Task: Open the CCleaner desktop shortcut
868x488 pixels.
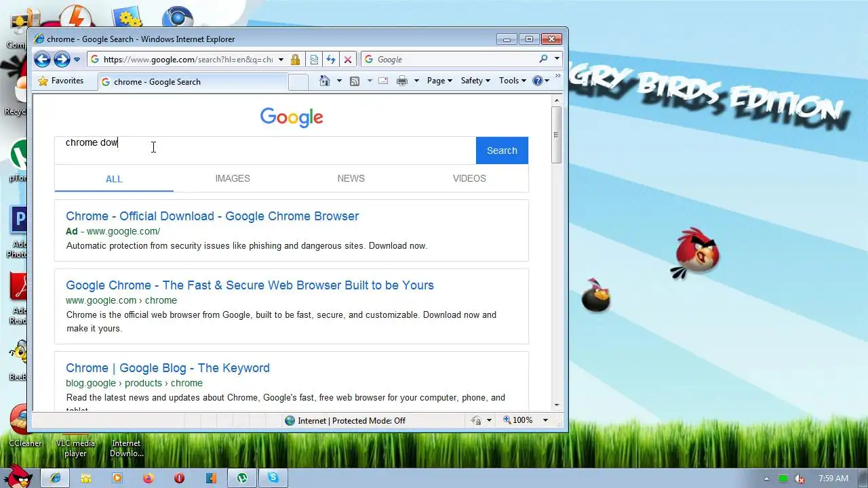Action: click(x=24, y=426)
